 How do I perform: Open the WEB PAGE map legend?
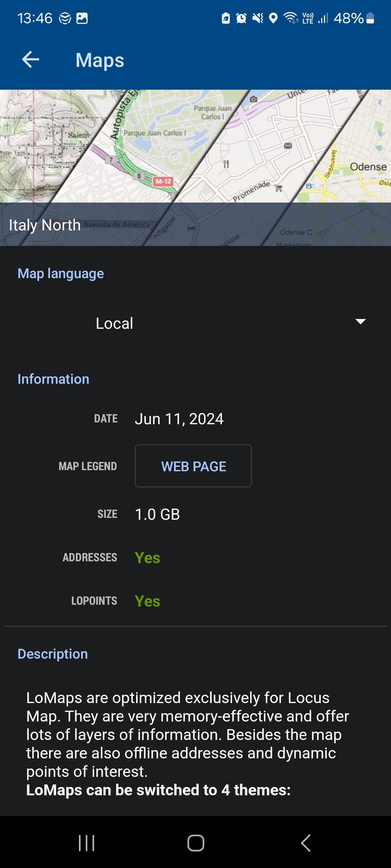(x=193, y=466)
